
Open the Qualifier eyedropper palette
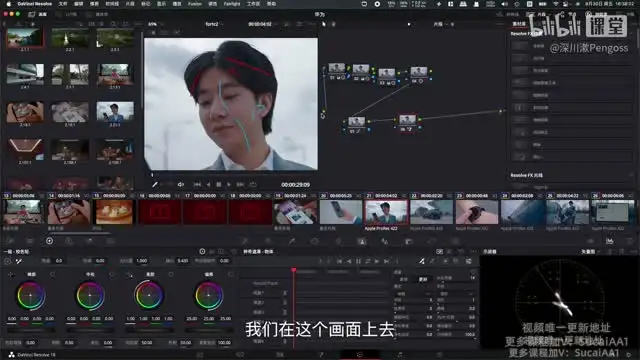(x=292, y=241)
